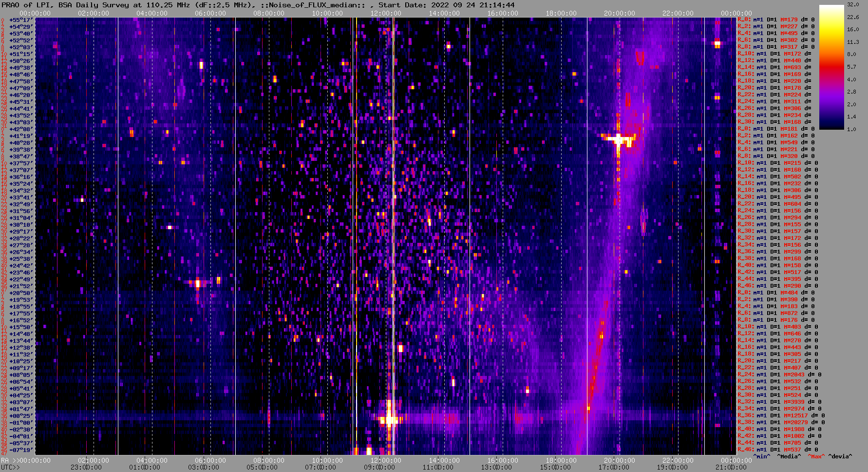Click the -01°00' declination label
This screenshot has height=472, width=868.
click(20, 422)
